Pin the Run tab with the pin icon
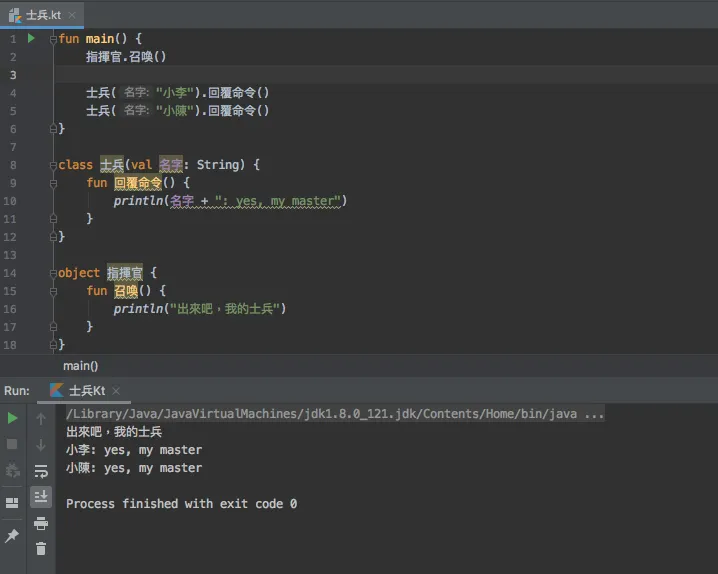The width and height of the screenshot is (718, 574). [12, 535]
